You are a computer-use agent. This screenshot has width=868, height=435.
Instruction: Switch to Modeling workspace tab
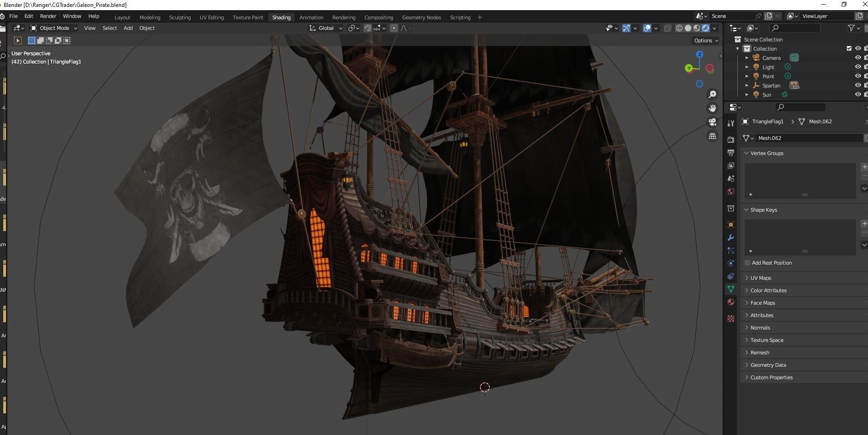[150, 17]
